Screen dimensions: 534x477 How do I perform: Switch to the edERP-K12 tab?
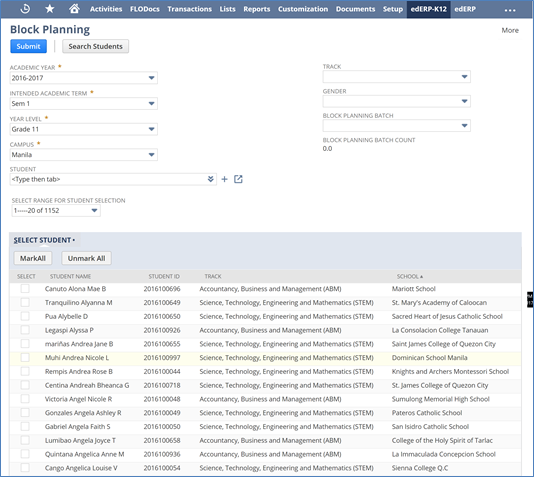428,9
